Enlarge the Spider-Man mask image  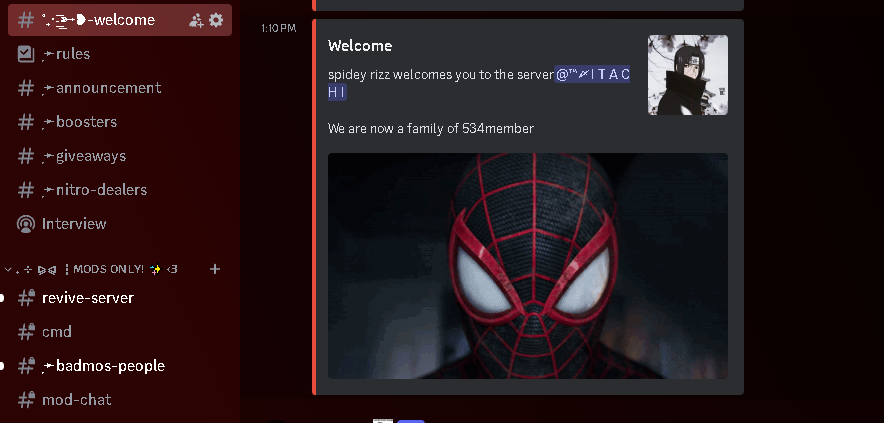pyautogui.click(x=527, y=265)
